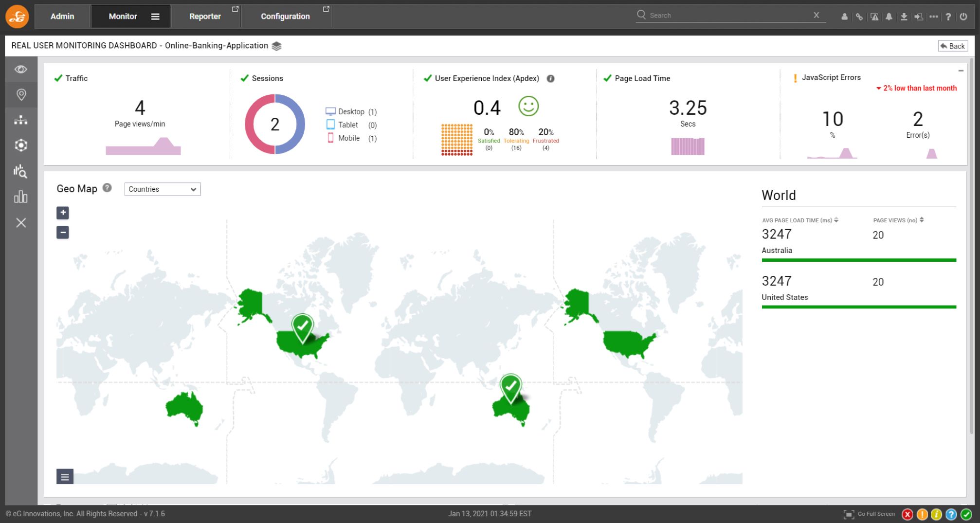Screen dimensions: 980x523
Task: Click the chart analysis magnifier sidebar icon
Action: click(x=20, y=171)
